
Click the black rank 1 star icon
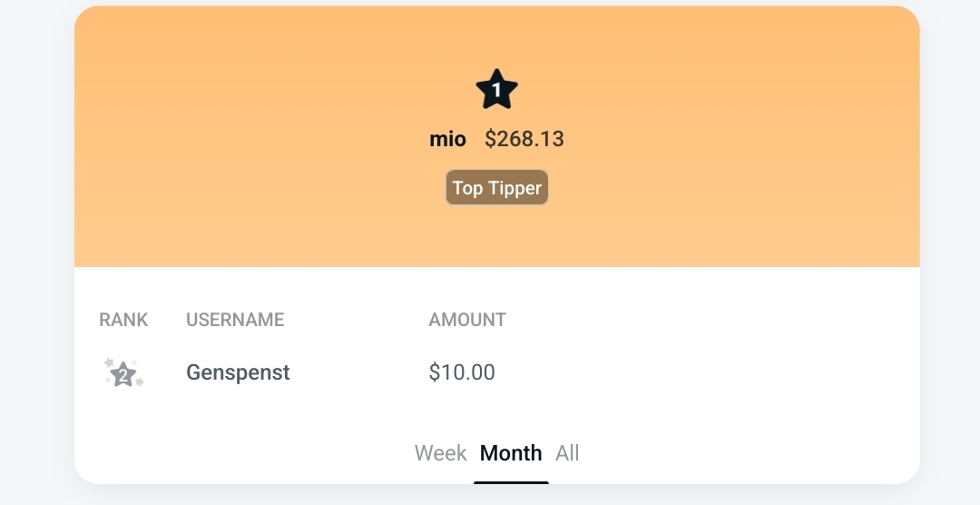click(x=496, y=90)
